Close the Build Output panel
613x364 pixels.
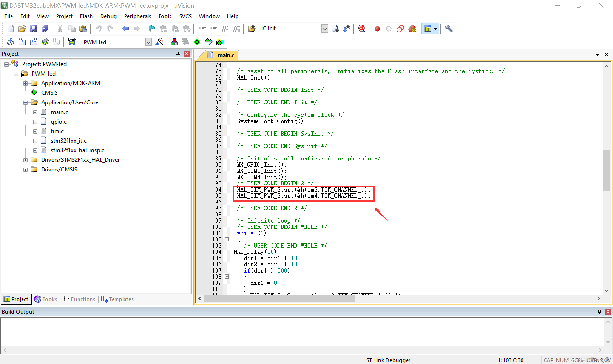pyautogui.click(x=608, y=312)
